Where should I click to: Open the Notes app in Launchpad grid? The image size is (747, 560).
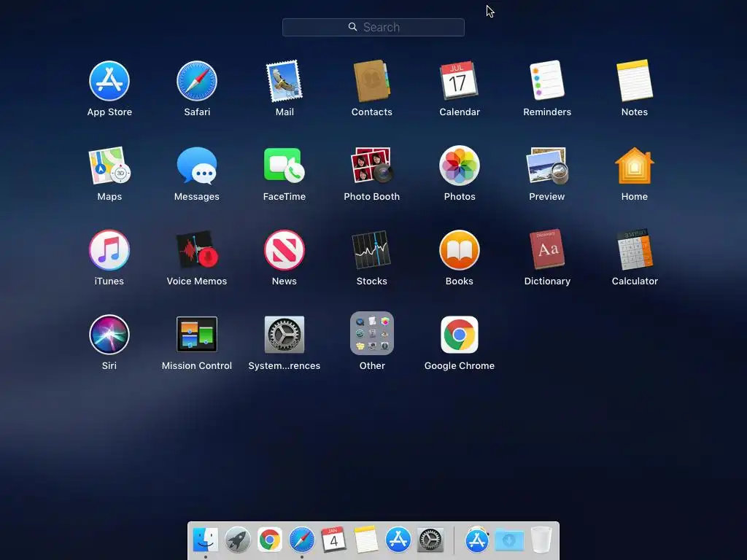[x=635, y=80]
